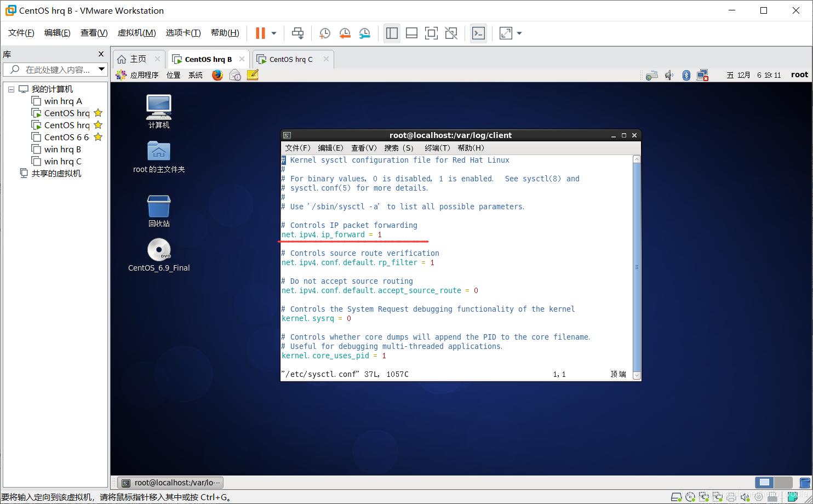Open the terminal 终端(T) menu

pyautogui.click(x=437, y=148)
